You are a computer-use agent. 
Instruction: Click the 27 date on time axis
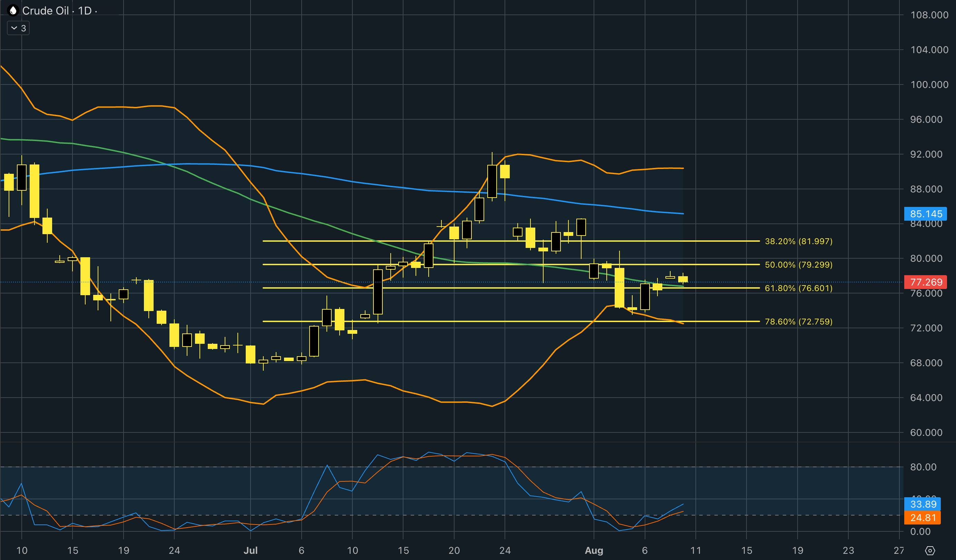[x=899, y=551]
